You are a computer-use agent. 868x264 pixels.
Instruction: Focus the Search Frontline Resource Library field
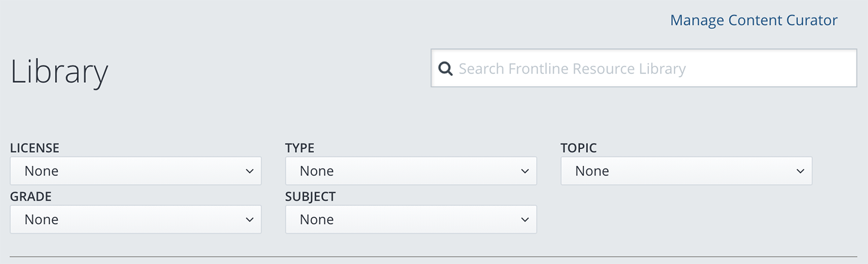[643, 68]
